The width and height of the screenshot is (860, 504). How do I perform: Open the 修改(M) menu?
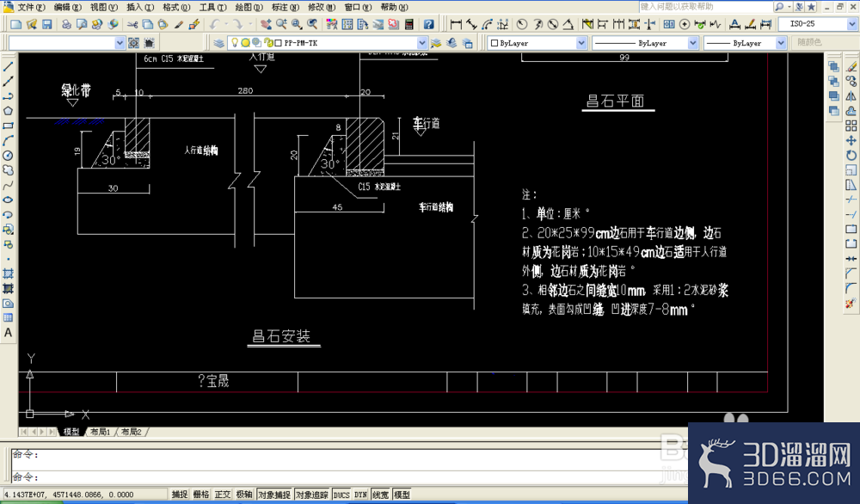coord(322,7)
